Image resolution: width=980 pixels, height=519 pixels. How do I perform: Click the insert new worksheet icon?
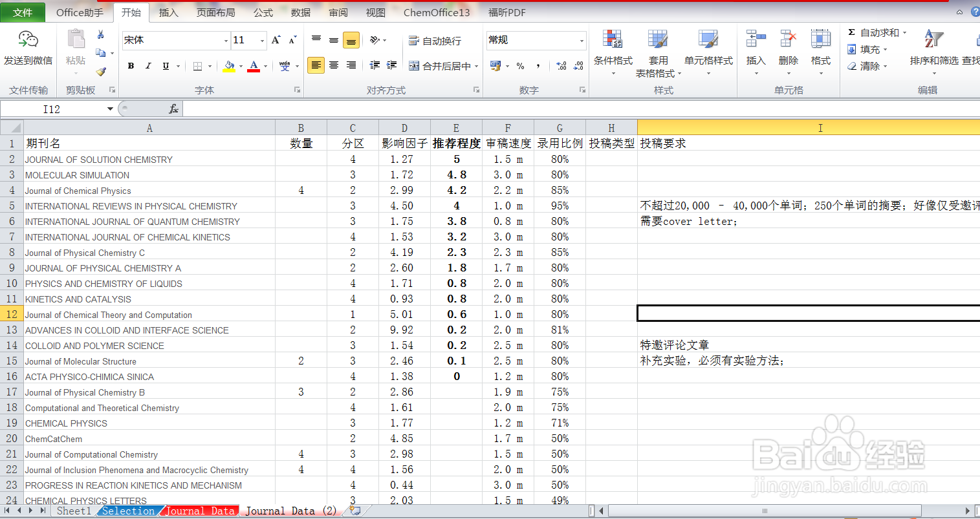pos(354,511)
